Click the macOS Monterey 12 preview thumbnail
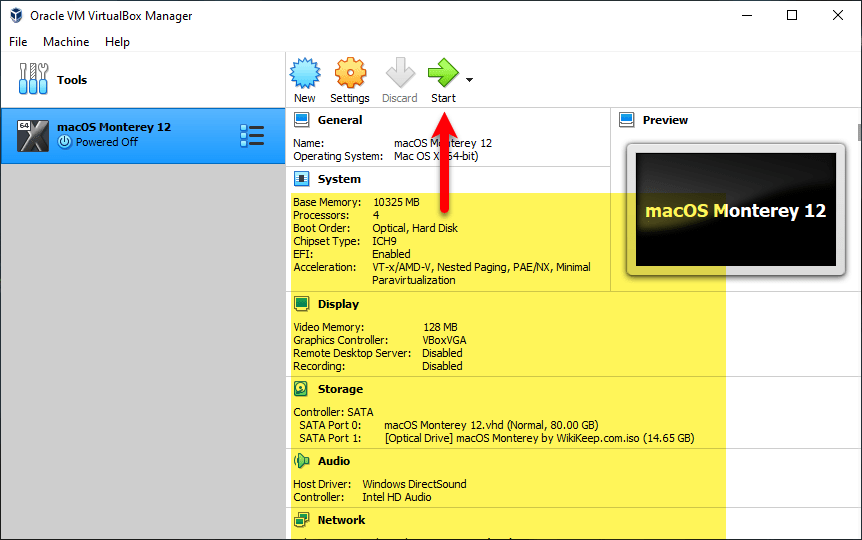Screen dimensions: 862x540 [736, 210]
